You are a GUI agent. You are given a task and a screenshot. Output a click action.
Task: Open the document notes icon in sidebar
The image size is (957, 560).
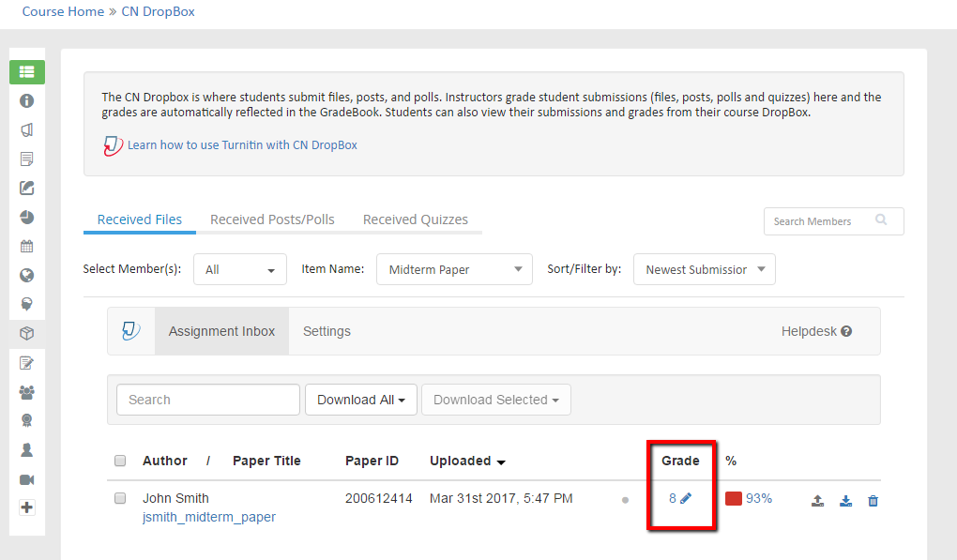pyautogui.click(x=27, y=159)
